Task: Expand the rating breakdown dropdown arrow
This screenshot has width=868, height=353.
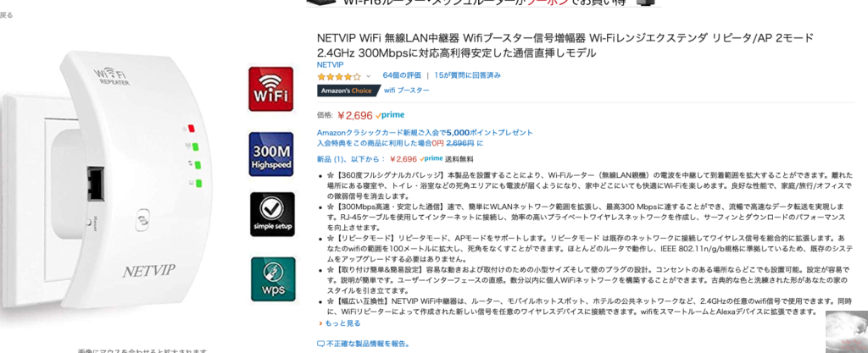Action: click(368, 76)
